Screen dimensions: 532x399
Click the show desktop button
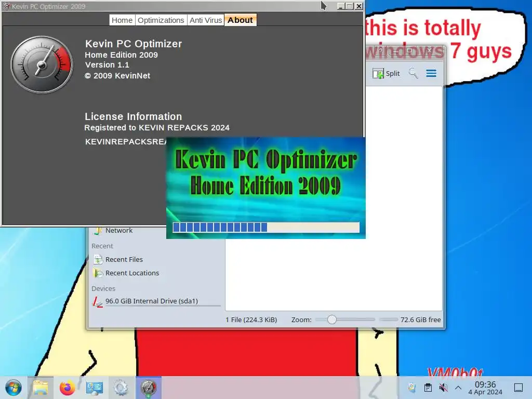[518, 388]
